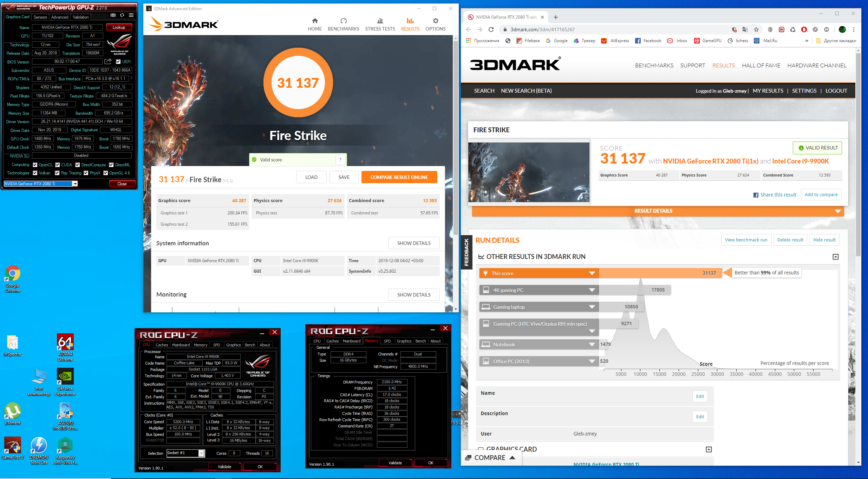Viewport: 868px width, 479px height.
Task: Click the Chrome address bar URL
Action: click(x=543, y=29)
